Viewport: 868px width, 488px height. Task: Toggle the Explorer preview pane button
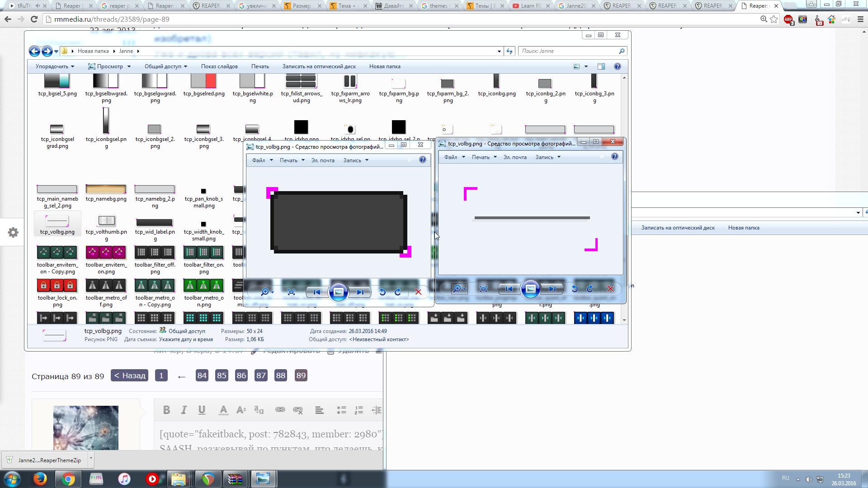point(601,66)
